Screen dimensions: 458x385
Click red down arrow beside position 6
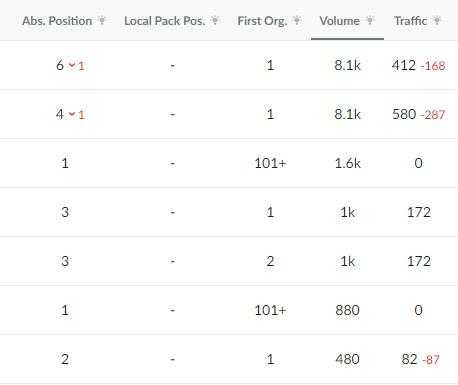click(71, 65)
